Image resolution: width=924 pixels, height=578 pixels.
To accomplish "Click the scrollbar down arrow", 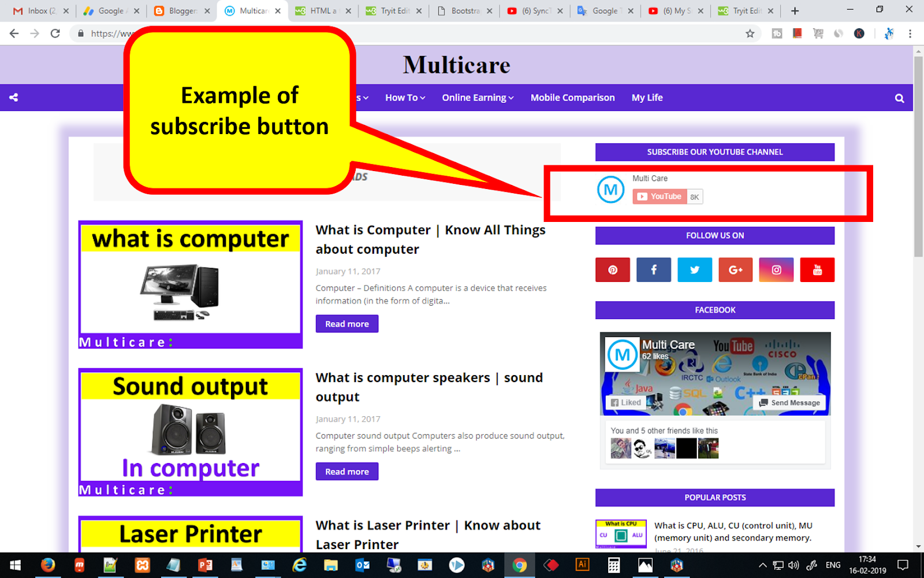I will (x=918, y=547).
